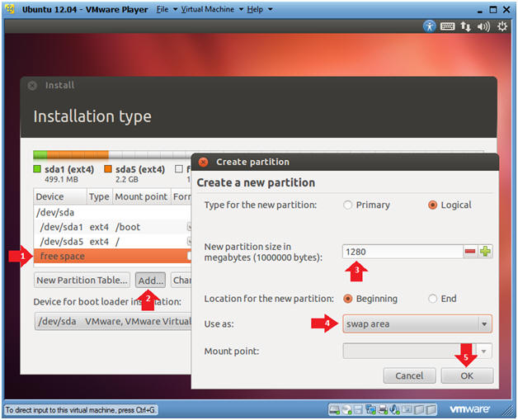Screen dimensions: 518x420
Task: Close the Create partition dialog with the red X
Action: coord(203,162)
